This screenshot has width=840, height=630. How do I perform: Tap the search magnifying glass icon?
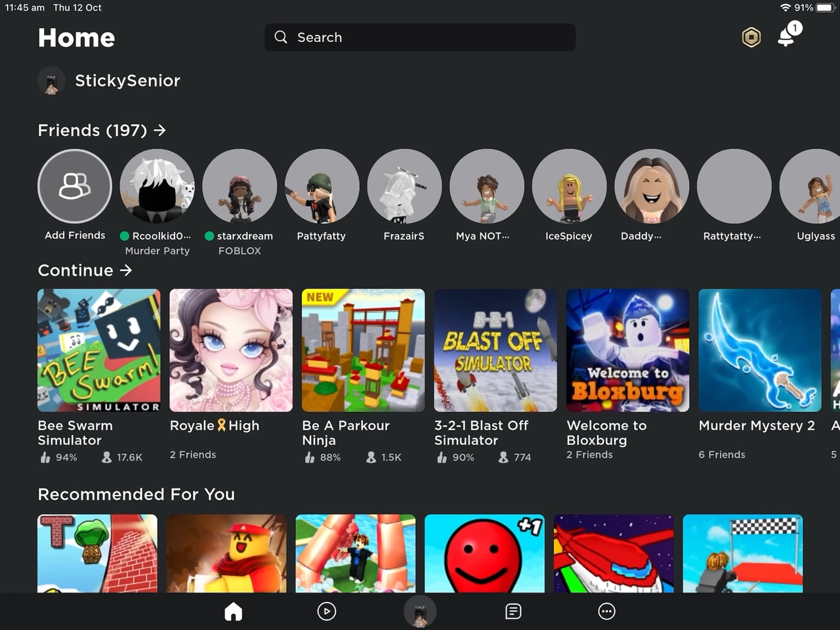[x=281, y=37]
